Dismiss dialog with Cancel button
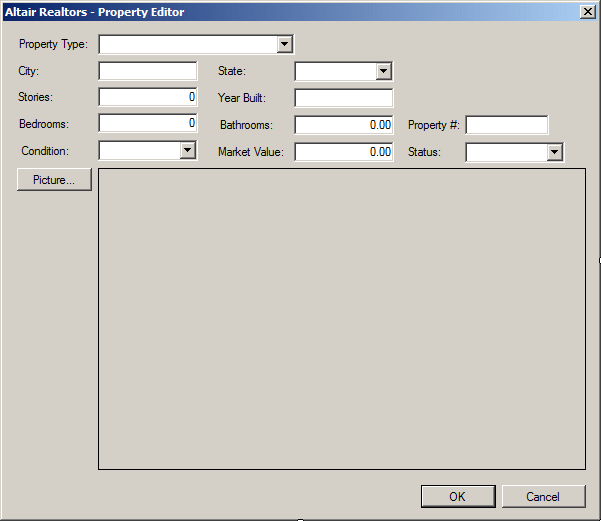Viewport: 601px width, 521px height. [x=544, y=496]
